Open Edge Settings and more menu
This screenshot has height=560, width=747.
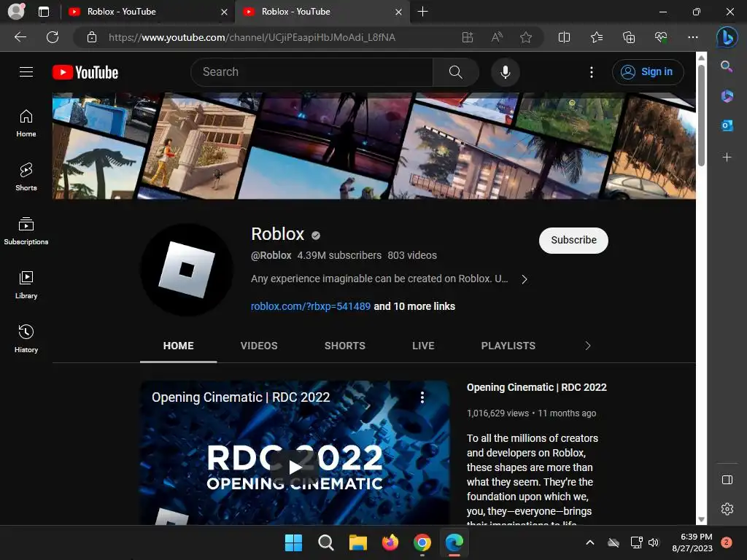(x=693, y=37)
